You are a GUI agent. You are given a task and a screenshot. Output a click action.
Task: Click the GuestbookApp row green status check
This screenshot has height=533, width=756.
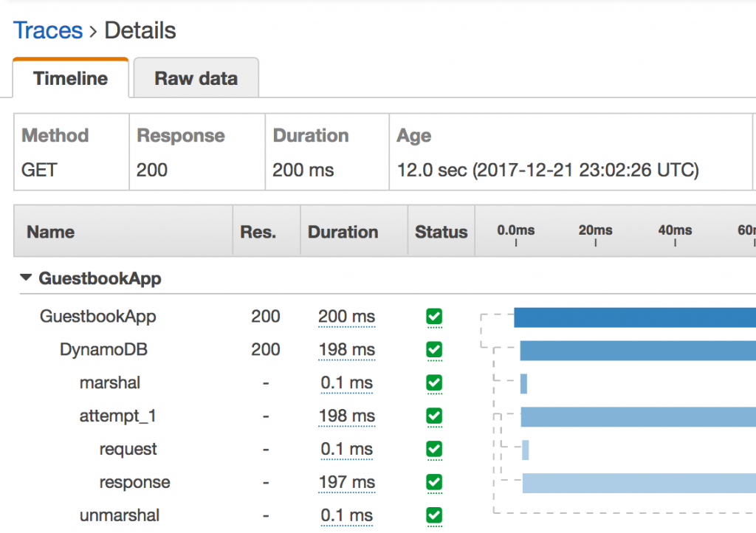click(434, 317)
